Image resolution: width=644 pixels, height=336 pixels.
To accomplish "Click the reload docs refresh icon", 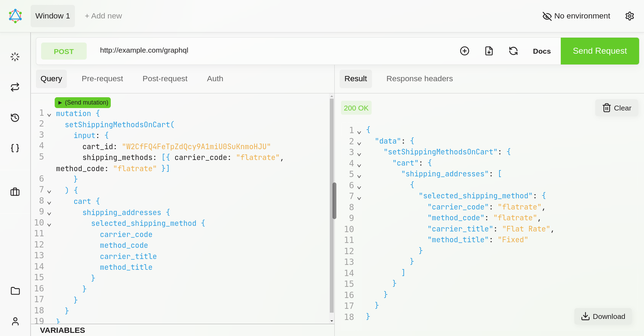I will tap(513, 51).
